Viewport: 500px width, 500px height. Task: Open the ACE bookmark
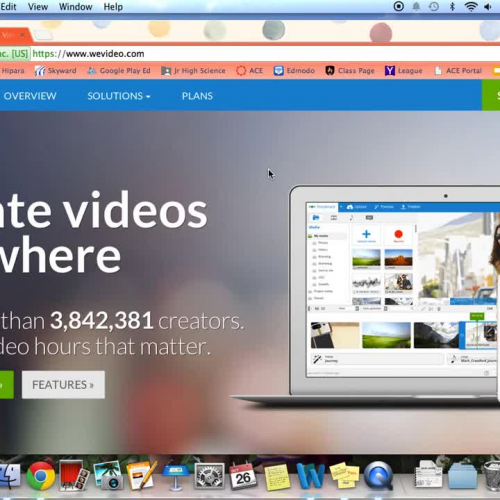coord(250,71)
